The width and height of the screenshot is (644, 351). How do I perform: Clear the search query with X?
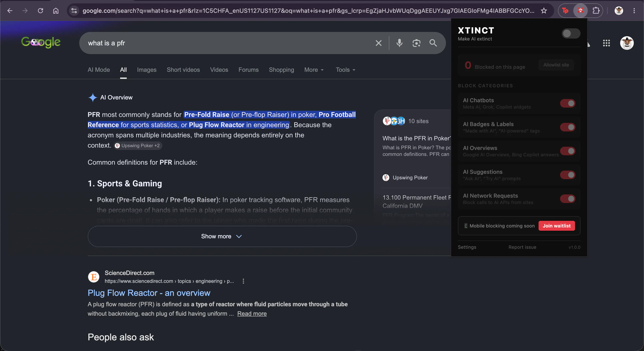point(378,43)
